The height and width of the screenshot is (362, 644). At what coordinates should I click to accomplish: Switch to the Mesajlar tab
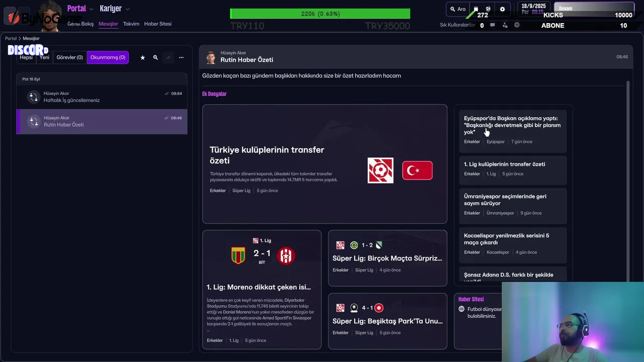[108, 24]
